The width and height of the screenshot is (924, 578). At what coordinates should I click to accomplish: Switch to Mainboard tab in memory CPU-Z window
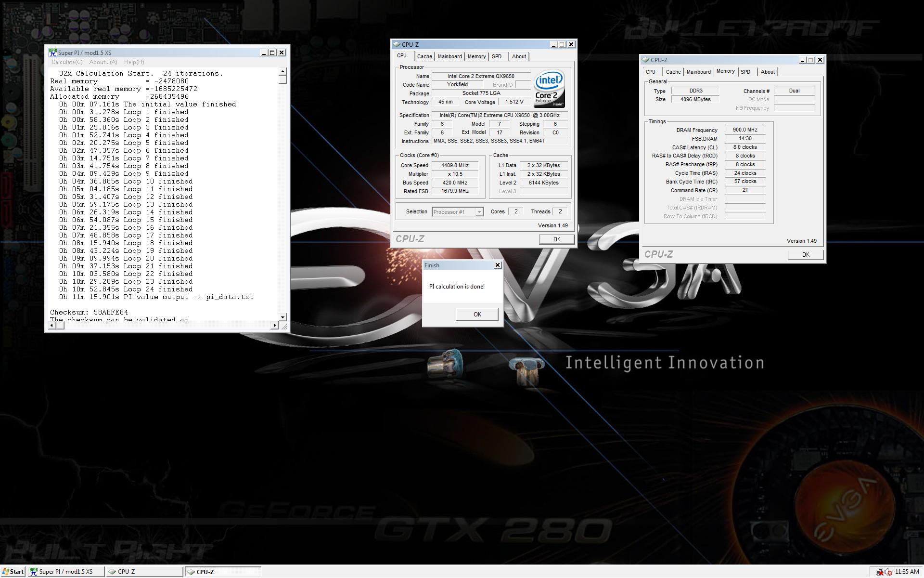698,72
